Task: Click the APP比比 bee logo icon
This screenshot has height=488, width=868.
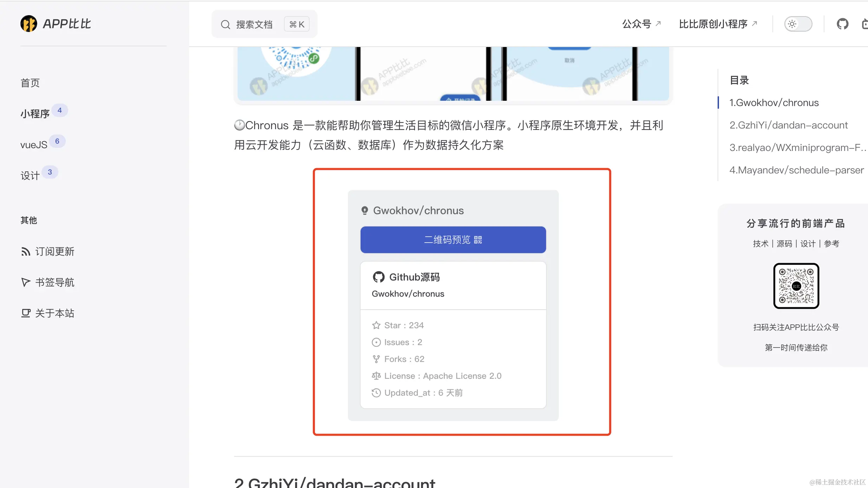Action: [x=29, y=24]
